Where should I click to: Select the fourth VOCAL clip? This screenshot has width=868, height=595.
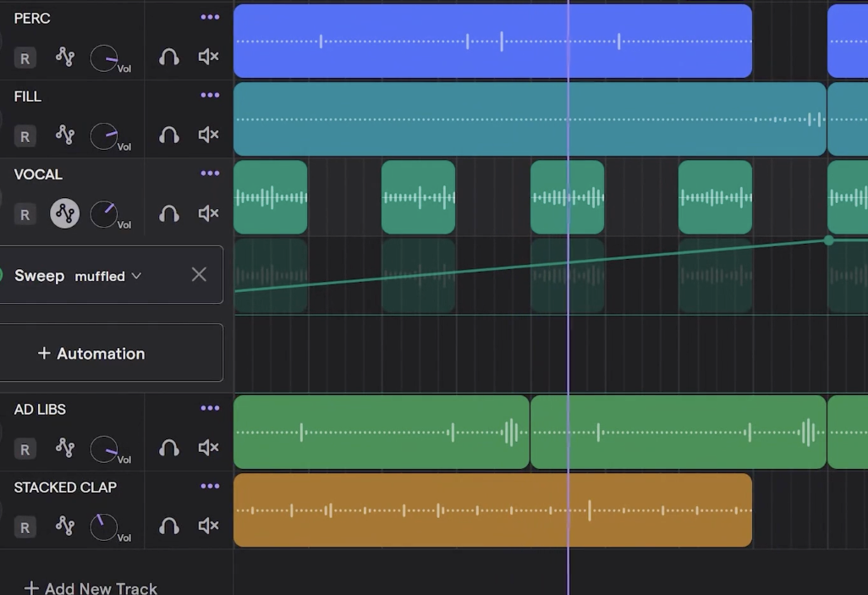(x=715, y=197)
